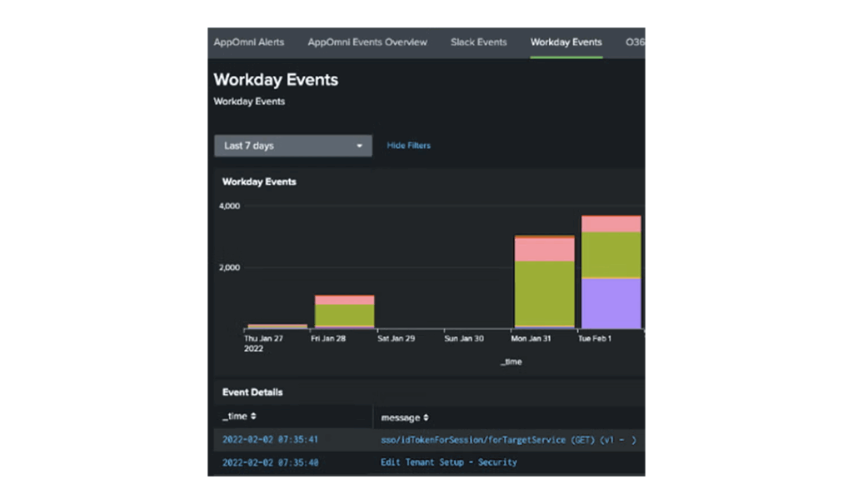Open the Last 7 days time range dropdown
853x504 pixels.
pos(293,146)
